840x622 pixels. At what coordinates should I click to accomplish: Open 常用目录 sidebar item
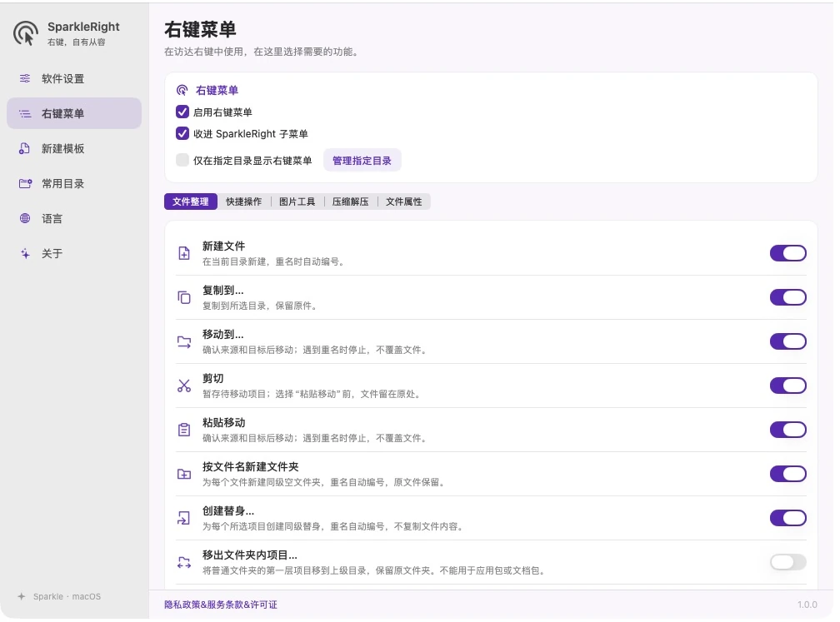(74, 183)
